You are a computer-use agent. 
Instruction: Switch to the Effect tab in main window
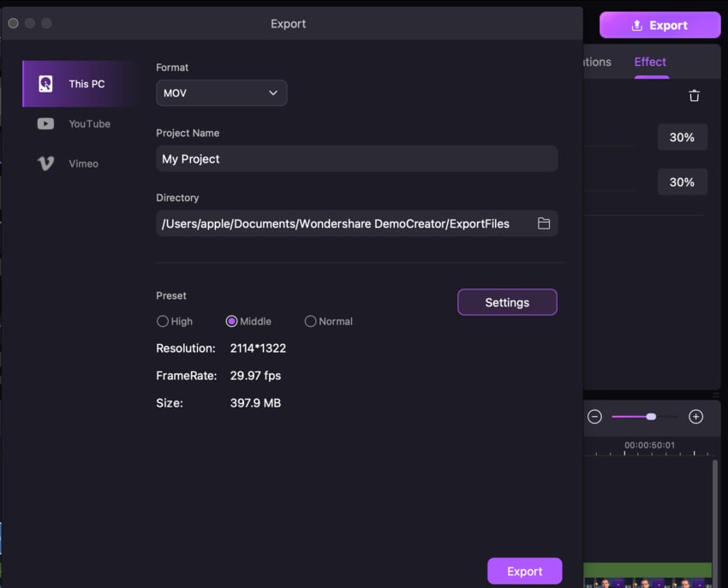coord(650,62)
